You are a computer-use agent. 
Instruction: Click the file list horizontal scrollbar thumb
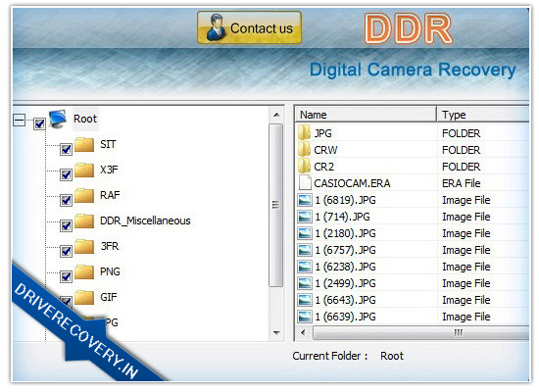(x=421, y=332)
